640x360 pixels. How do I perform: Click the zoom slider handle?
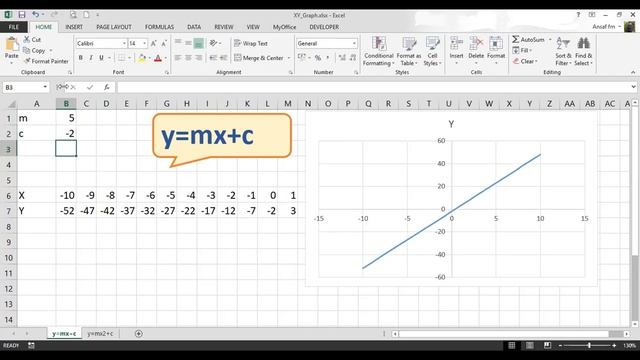[589, 345]
